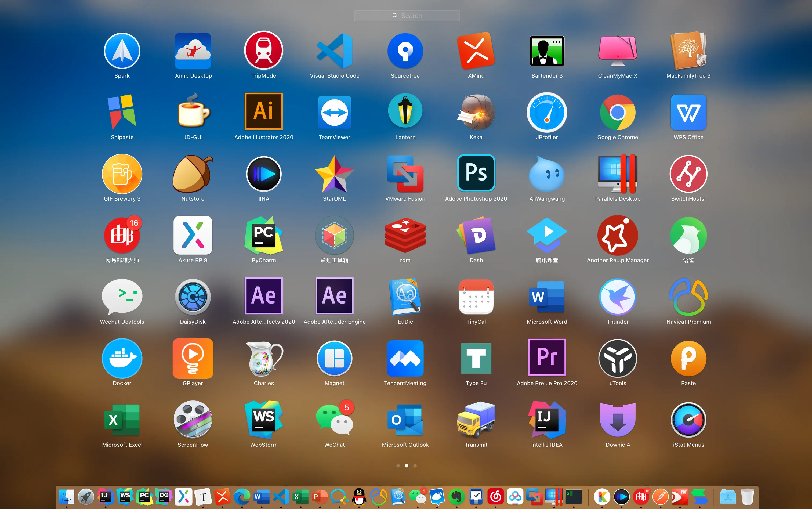Viewport: 812px width, 509px height.
Task: Launch the DaisyDisk app
Action: click(193, 297)
